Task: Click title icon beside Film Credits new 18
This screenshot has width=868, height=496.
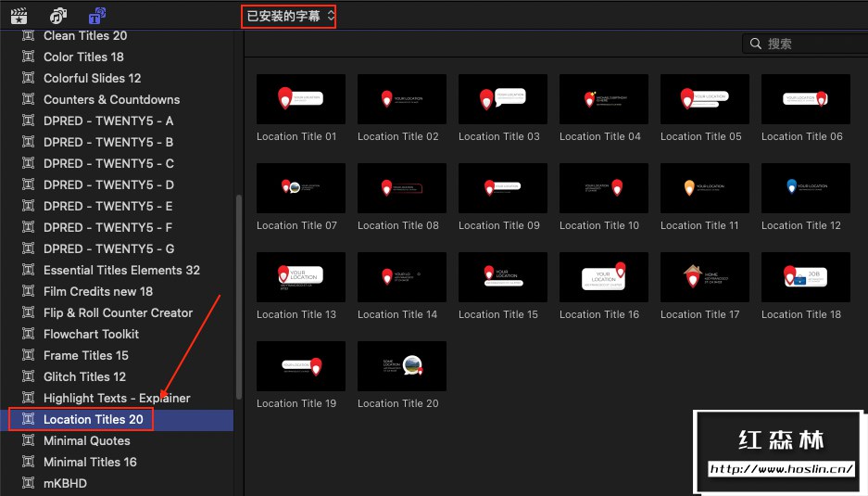Action: point(28,290)
